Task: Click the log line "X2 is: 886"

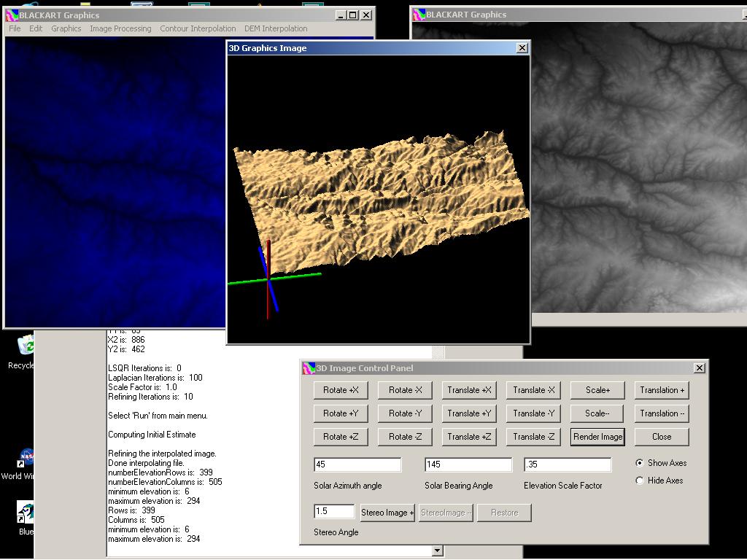Action: click(x=126, y=340)
